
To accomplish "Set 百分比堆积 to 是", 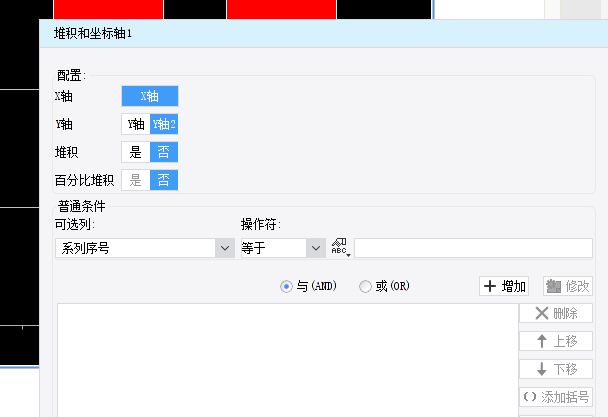I will click(136, 180).
